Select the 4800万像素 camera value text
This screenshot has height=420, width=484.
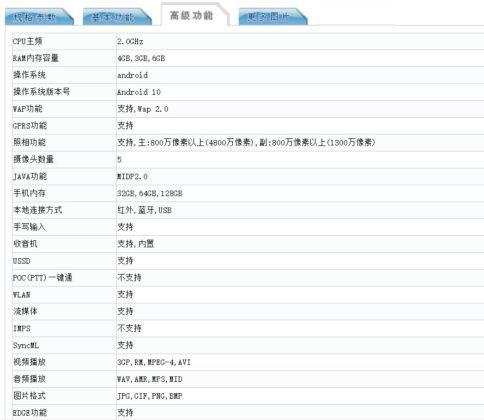point(231,142)
